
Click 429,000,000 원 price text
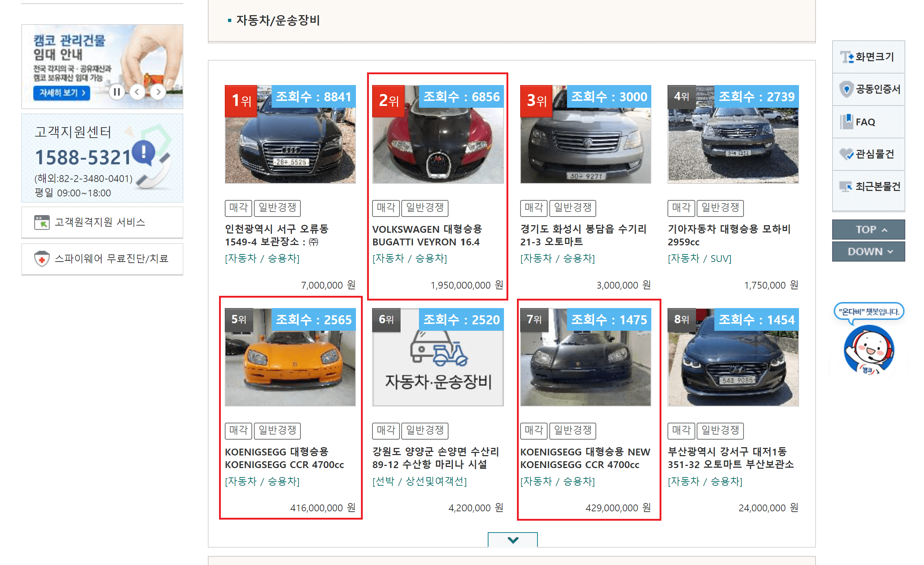[x=618, y=508]
